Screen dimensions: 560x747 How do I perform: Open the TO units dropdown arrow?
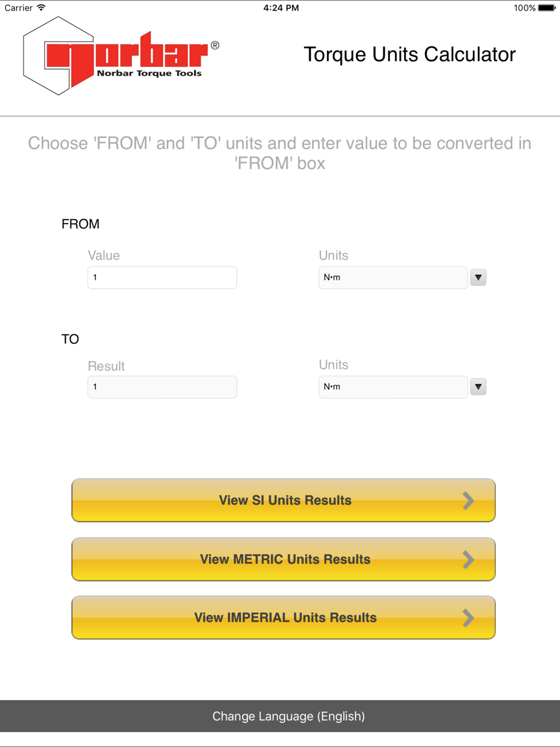478,387
